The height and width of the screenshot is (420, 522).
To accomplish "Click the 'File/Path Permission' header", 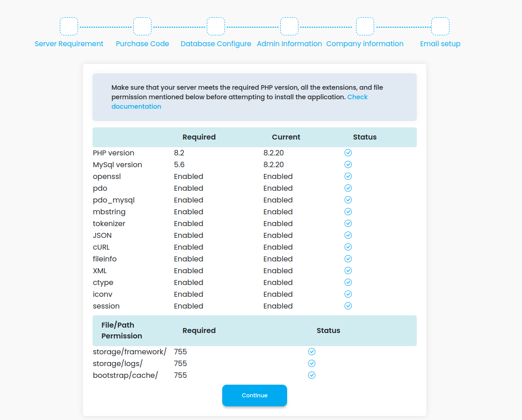I will tap(122, 331).
